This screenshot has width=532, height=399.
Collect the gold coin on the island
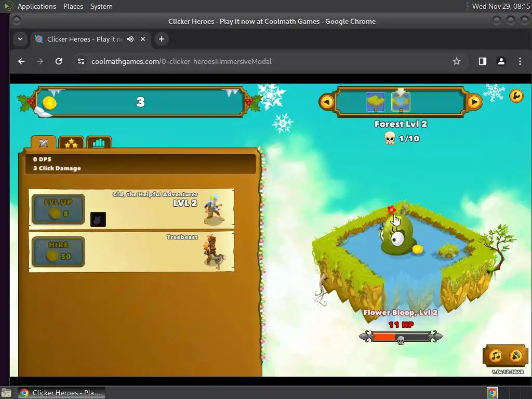coord(418,249)
